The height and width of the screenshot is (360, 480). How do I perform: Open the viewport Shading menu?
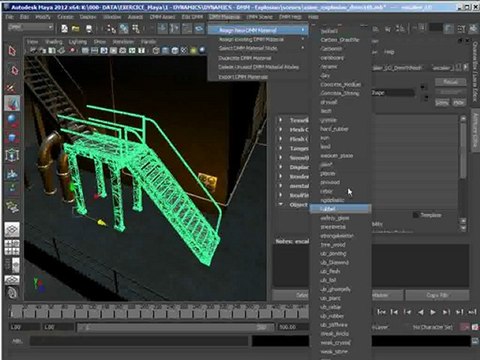[54, 42]
